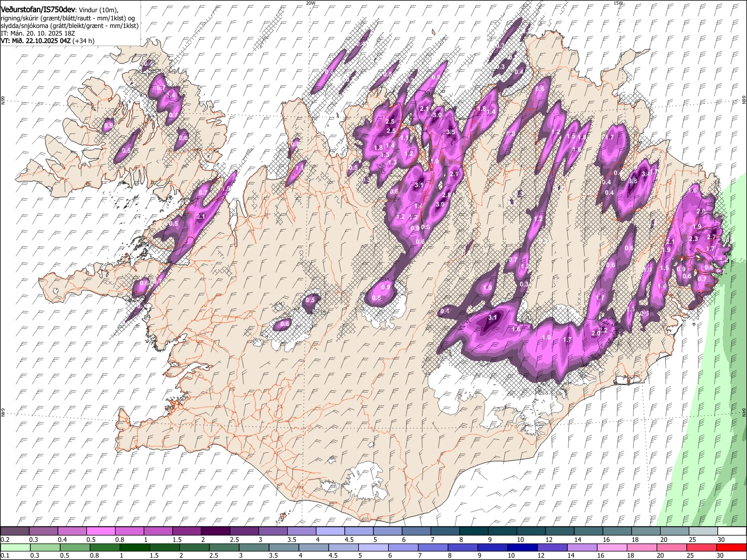This screenshot has width=747, height=560.
Task: Select upper legend swatch between 12 and 14
Action: [559, 531]
